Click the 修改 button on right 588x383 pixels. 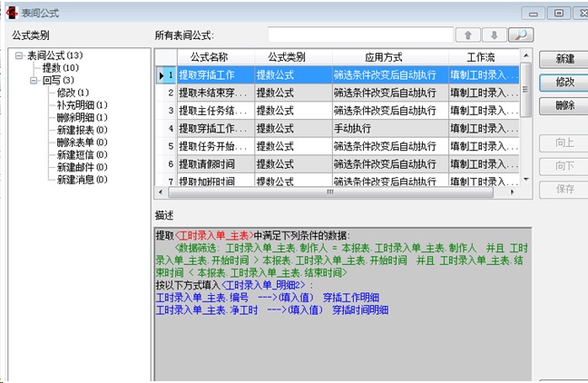[564, 83]
